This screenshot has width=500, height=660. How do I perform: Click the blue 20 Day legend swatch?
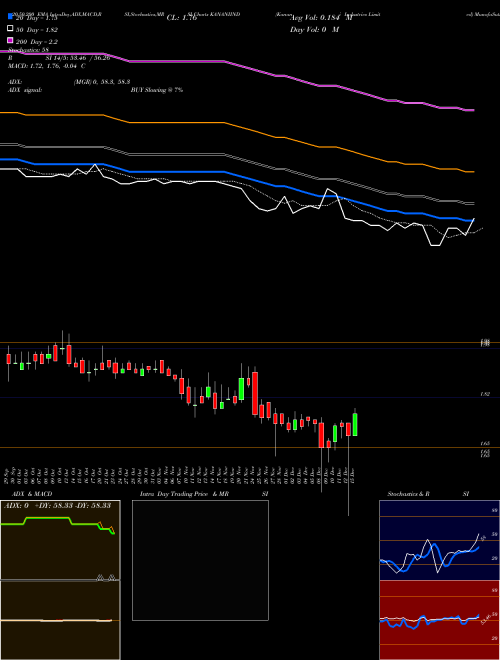[x=11, y=16]
